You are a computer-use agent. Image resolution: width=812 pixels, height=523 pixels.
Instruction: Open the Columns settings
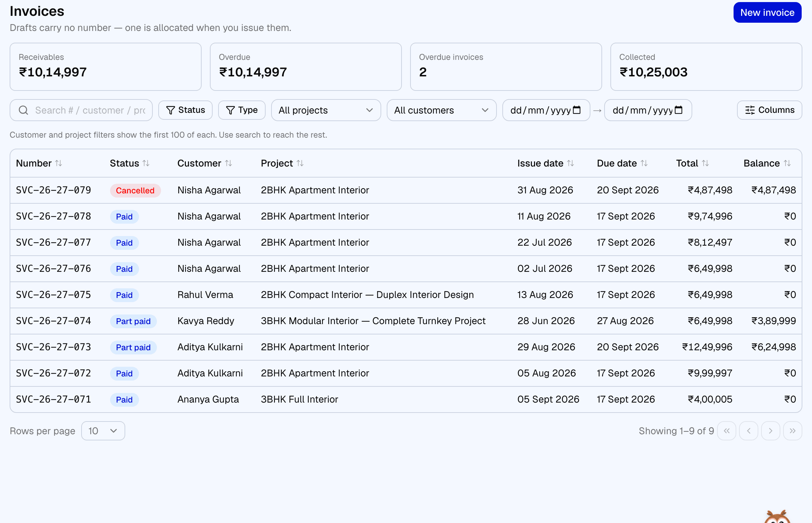click(770, 110)
